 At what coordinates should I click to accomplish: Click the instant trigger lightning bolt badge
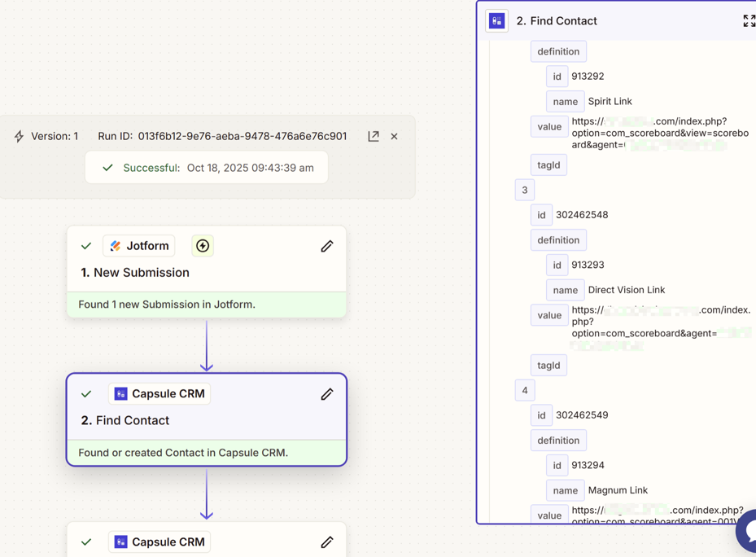203,246
